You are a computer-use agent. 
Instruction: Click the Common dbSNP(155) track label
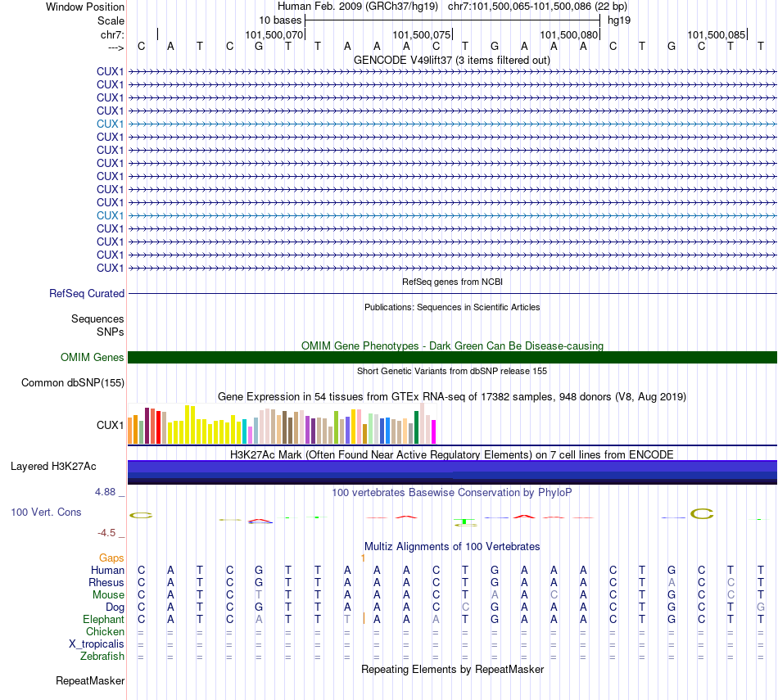click(73, 382)
